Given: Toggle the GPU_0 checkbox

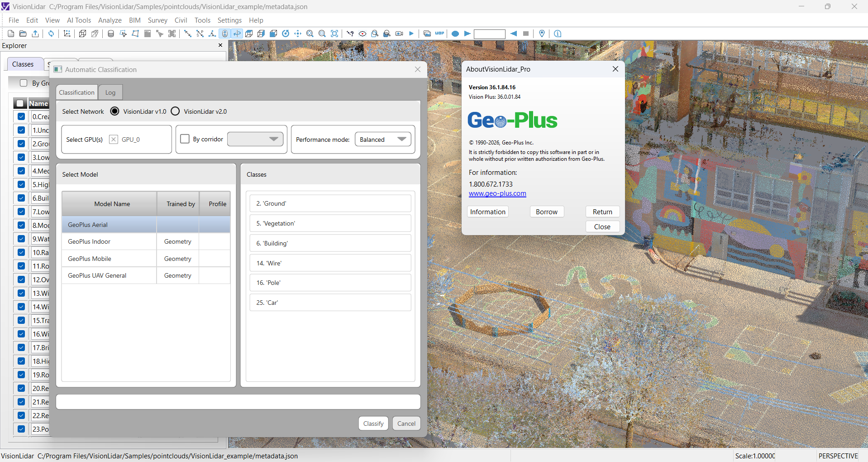Looking at the screenshot, I should click(114, 140).
